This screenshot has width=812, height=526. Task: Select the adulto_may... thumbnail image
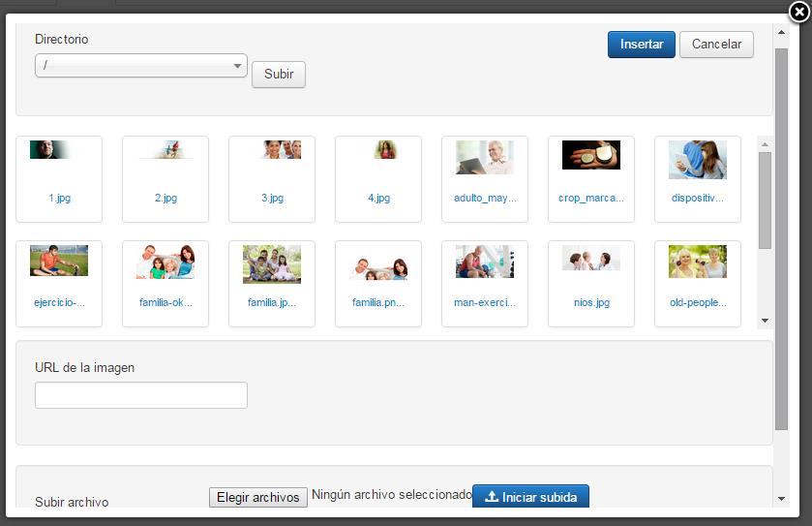485,157
